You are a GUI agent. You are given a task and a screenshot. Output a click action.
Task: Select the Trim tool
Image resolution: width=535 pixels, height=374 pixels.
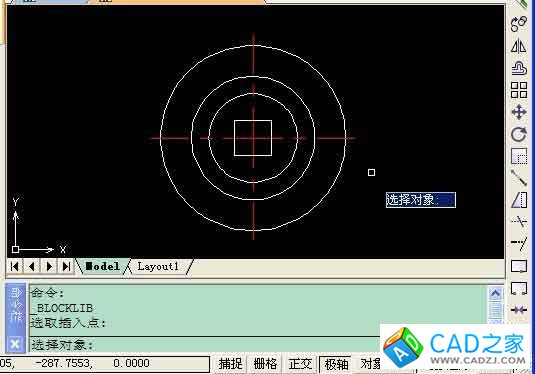(519, 221)
